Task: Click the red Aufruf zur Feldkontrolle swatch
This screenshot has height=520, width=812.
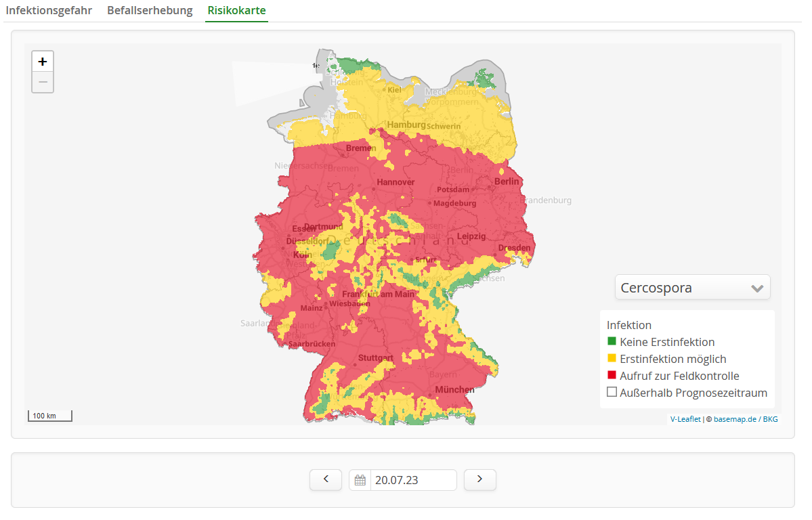Action: tap(612, 376)
